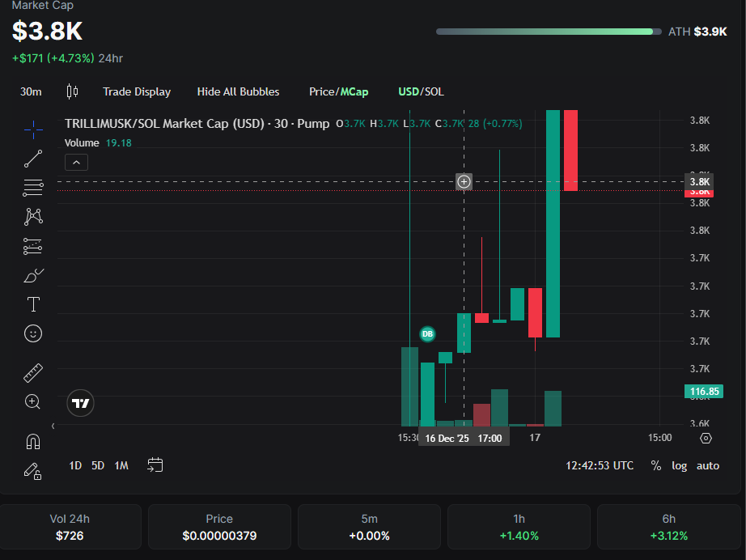The width and height of the screenshot is (746, 560).
Task: Click the DB trade bubble marker
Action: [428, 334]
